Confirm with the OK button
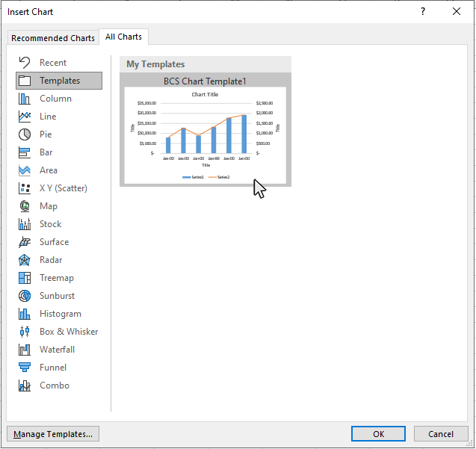The width and height of the screenshot is (476, 449). (378, 434)
